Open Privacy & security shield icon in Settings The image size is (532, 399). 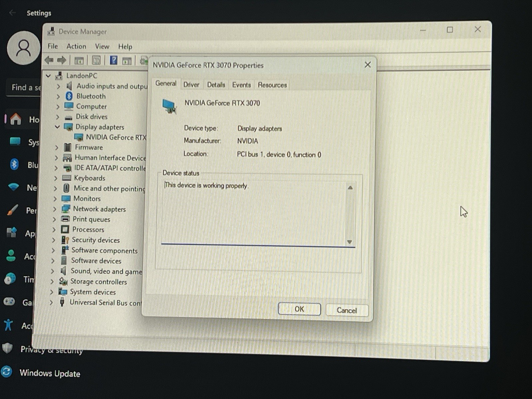point(7,348)
